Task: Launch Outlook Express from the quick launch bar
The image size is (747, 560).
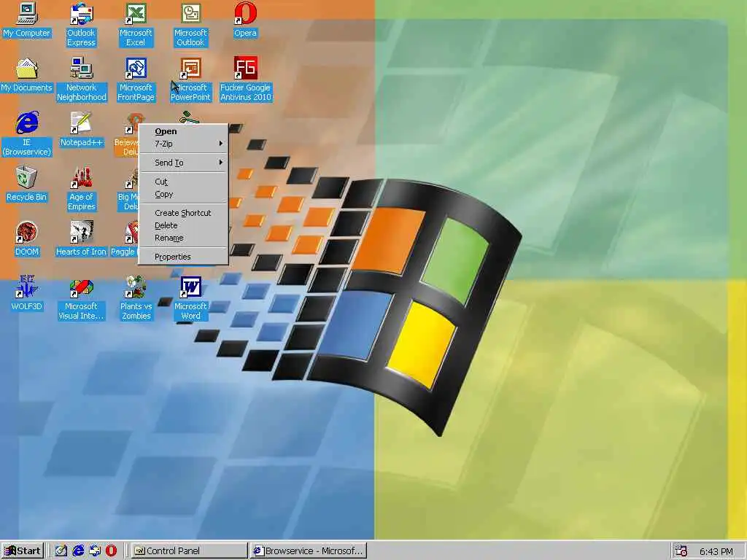Action: [94, 551]
